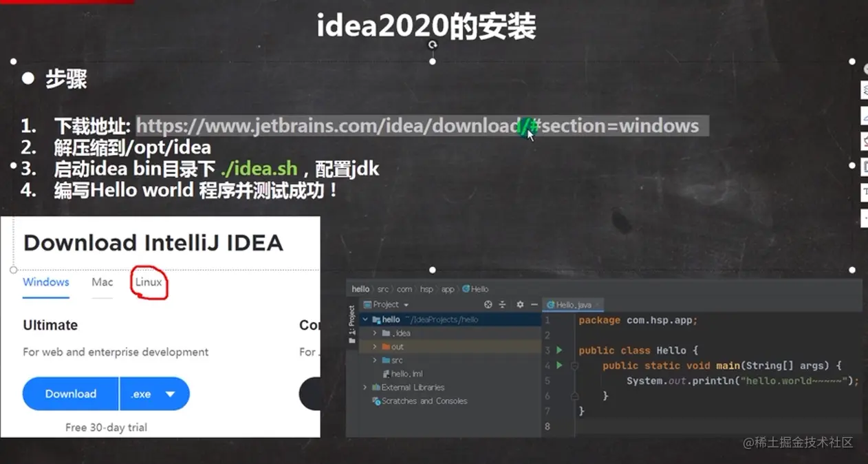Click the green './idea.sh' text on slide
The height and width of the screenshot is (464, 868).
click(x=259, y=169)
